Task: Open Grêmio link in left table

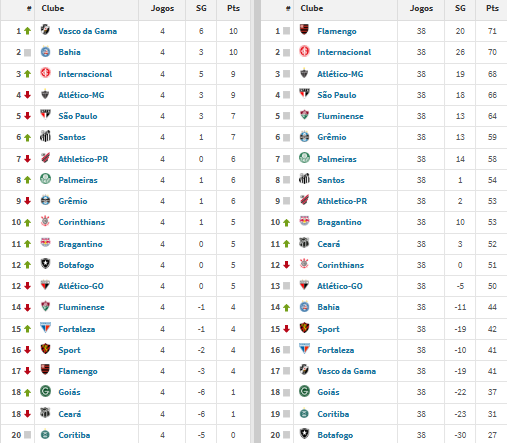Action: coord(73,201)
